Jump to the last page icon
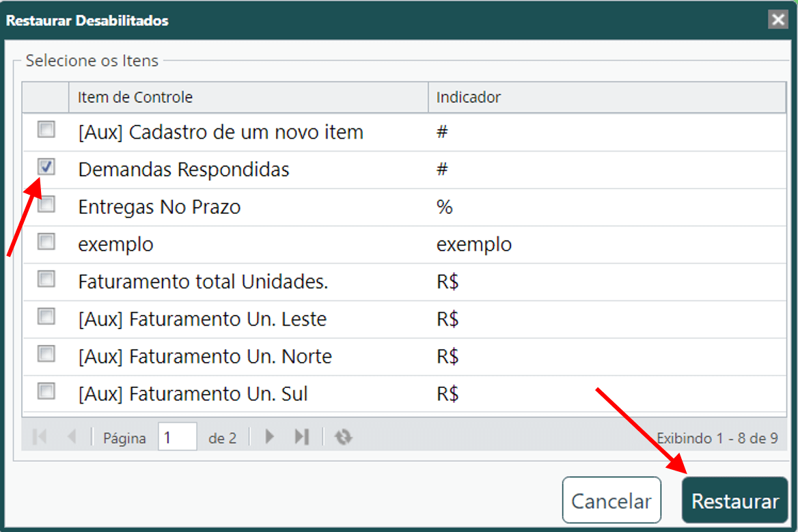 pyautogui.click(x=302, y=437)
